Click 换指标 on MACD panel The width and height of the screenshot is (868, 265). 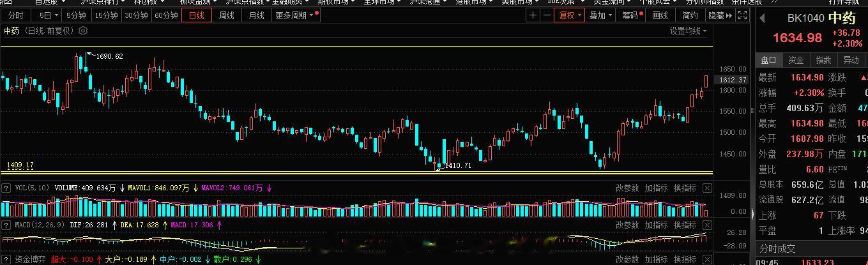pos(685,225)
